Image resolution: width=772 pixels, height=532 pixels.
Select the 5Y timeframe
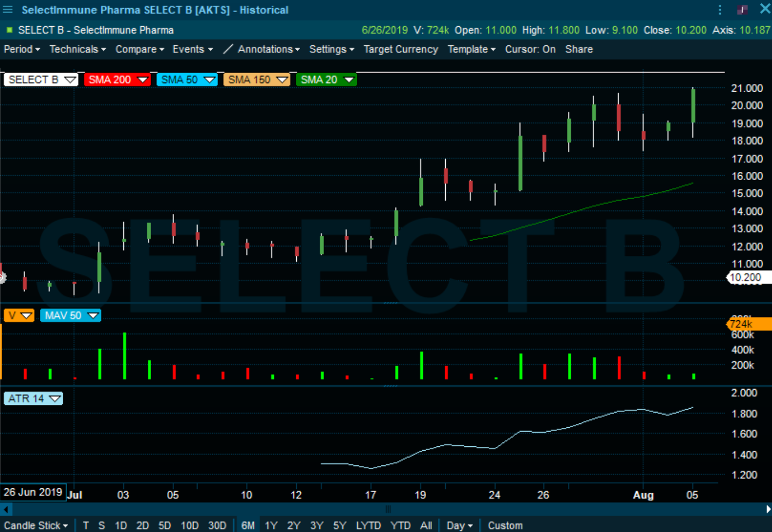[x=339, y=525]
